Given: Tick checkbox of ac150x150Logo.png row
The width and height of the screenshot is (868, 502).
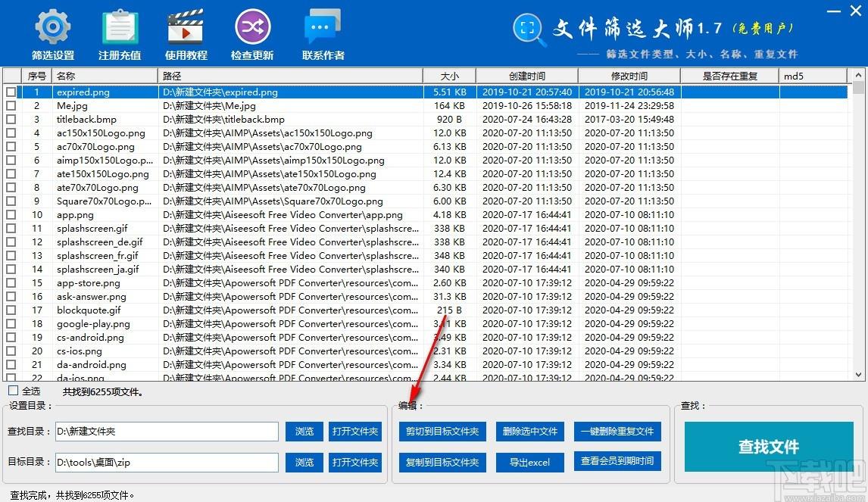Looking at the screenshot, I should pyautogui.click(x=11, y=133).
